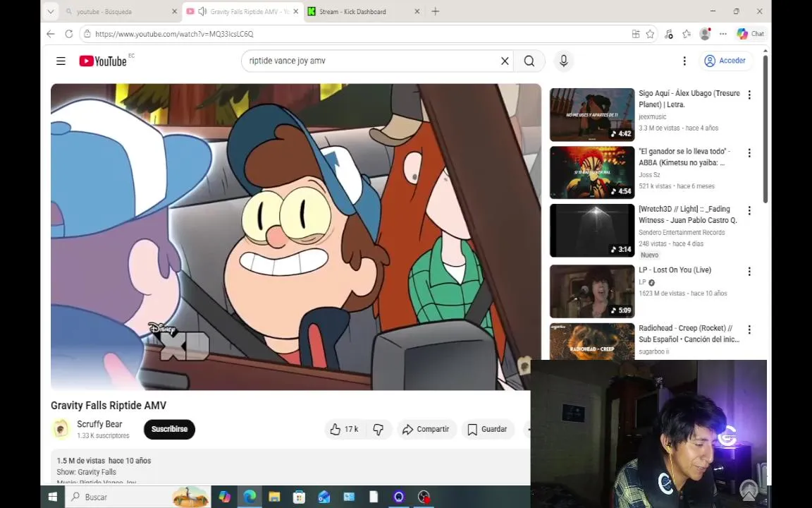Open the Kimetsu no yaiba ABBA thumbnail
812x508 pixels.
(x=592, y=173)
